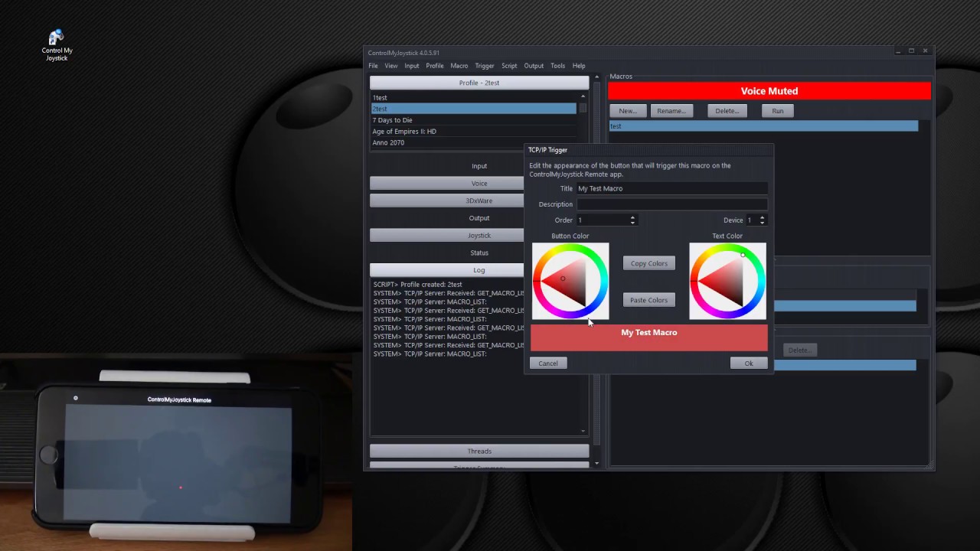Click the red My Test Macro preview
The image size is (980, 551).
pos(649,337)
